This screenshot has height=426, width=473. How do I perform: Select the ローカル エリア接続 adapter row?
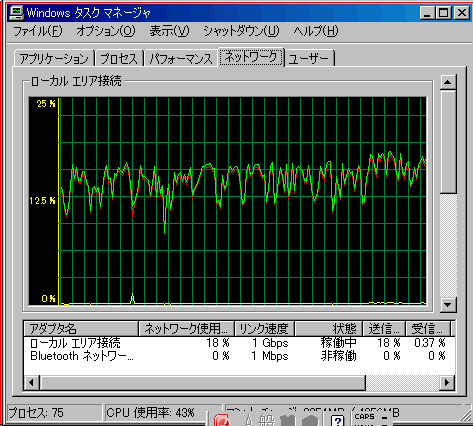[238, 343]
